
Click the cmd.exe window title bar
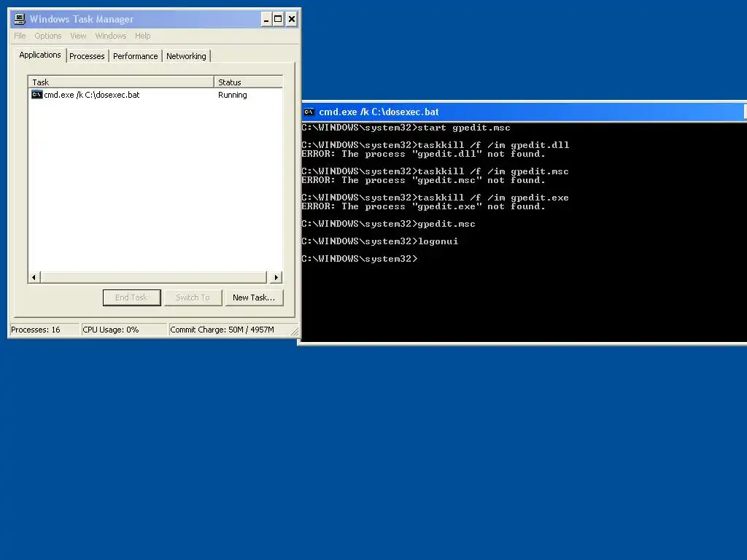point(524,112)
